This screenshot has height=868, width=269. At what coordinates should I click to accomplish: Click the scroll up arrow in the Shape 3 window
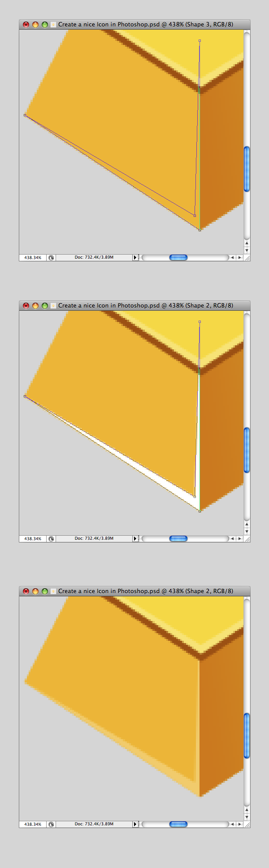pyautogui.click(x=247, y=243)
